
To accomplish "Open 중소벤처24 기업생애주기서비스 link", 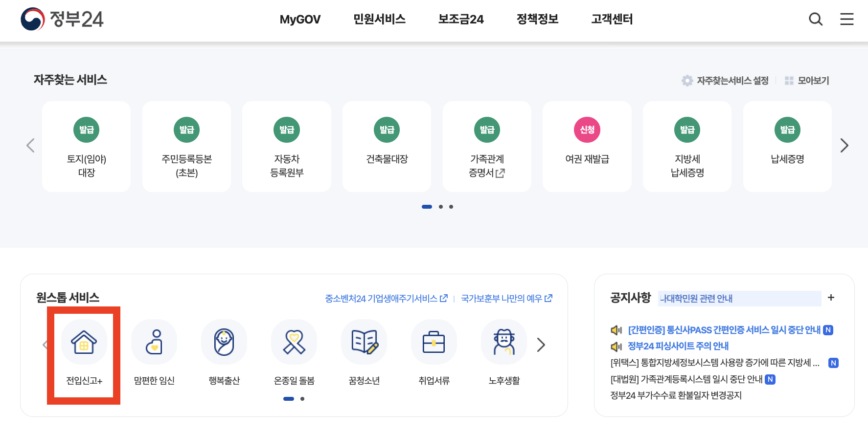I will coord(386,298).
